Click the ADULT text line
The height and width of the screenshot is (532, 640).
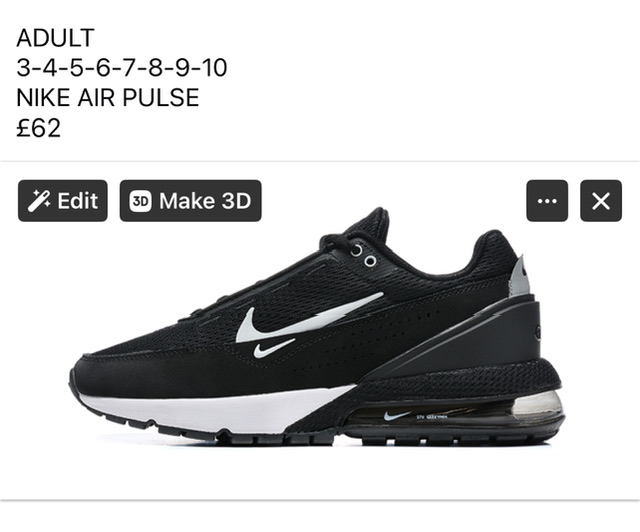(x=56, y=38)
